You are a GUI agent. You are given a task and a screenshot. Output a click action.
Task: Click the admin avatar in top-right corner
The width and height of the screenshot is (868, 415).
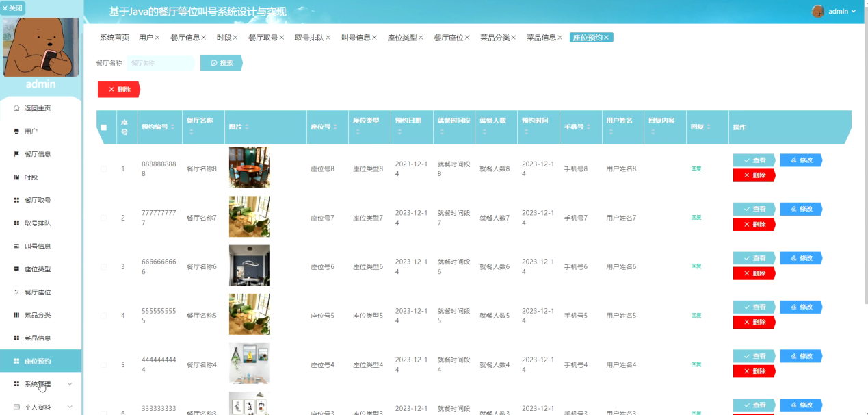[817, 11]
